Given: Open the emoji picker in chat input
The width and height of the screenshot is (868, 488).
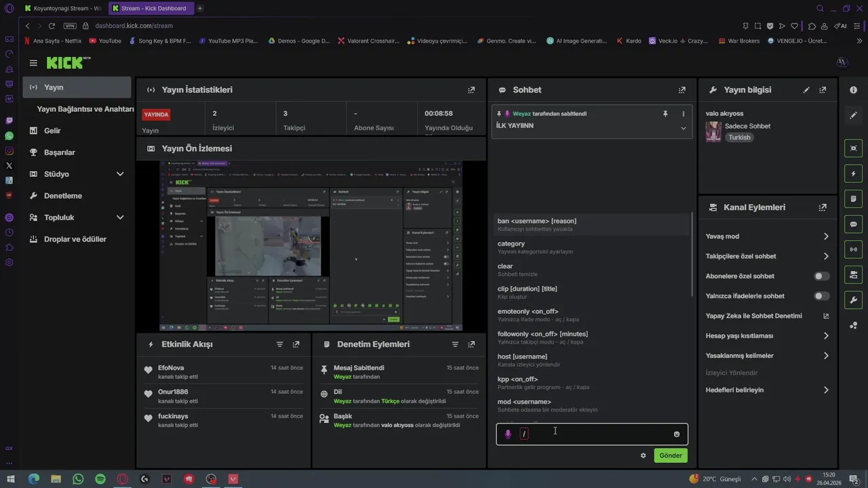Looking at the screenshot, I should click(677, 434).
